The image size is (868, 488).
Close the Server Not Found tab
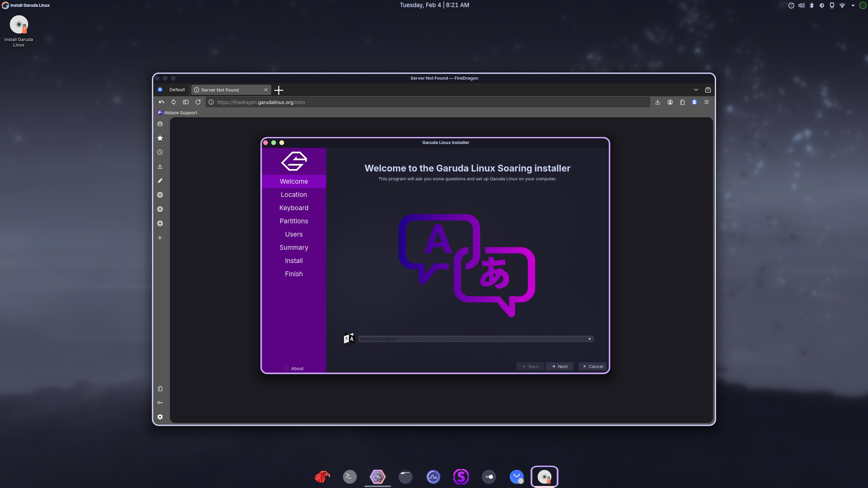point(266,90)
